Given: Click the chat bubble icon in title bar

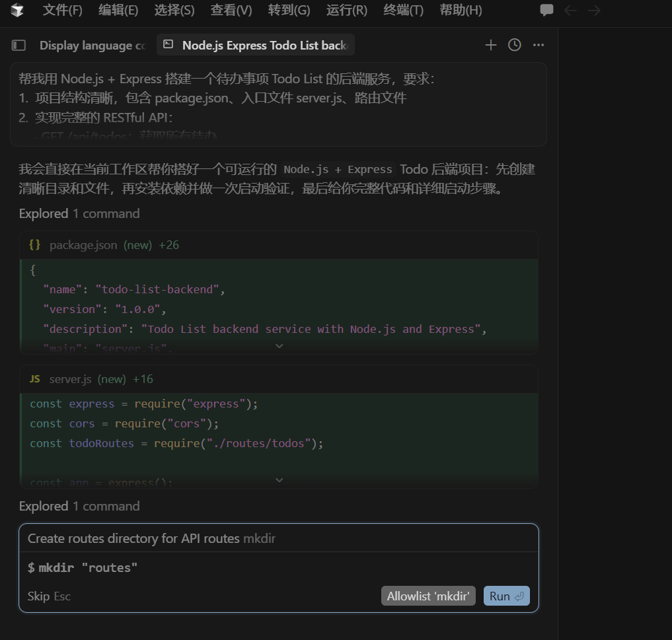Looking at the screenshot, I should coord(546,10).
